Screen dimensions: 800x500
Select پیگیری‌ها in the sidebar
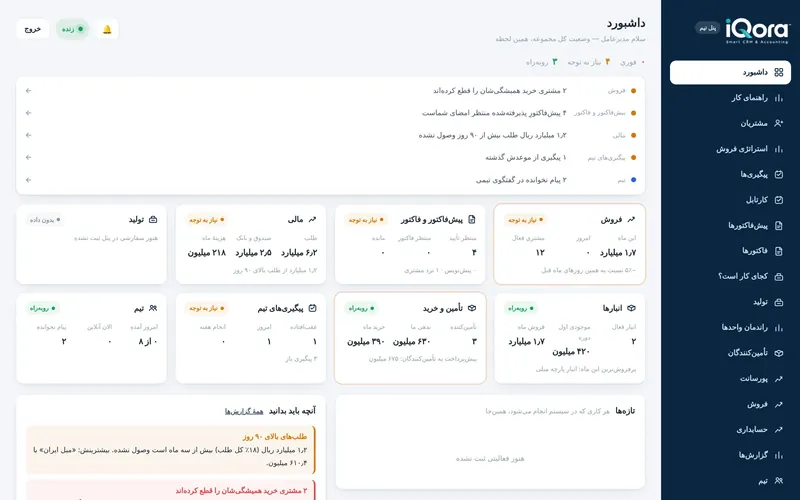click(730, 174)
